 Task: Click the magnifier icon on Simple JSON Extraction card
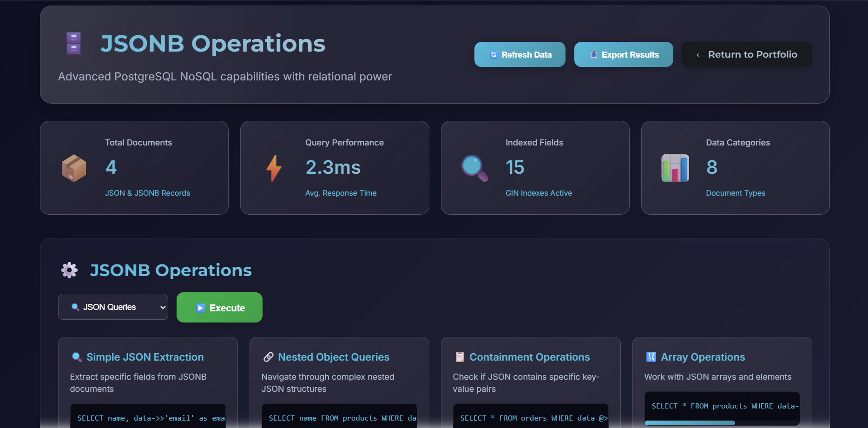point(76,356)
